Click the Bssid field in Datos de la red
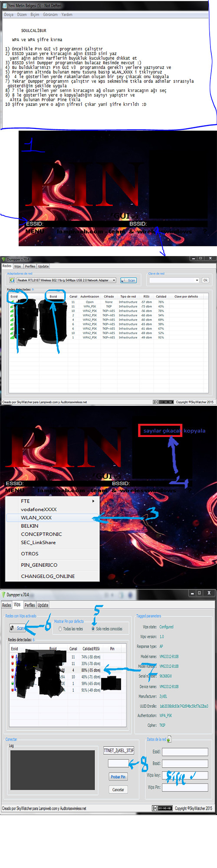 point(185,763)
